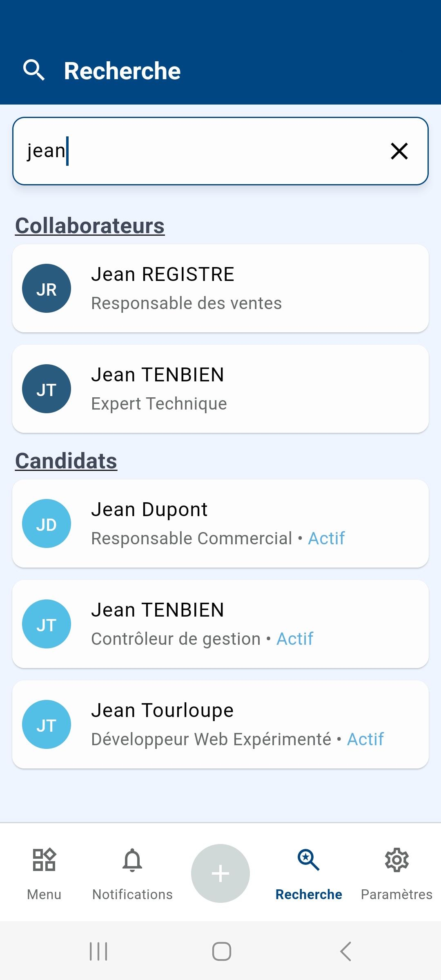Open the JR avatar for Jean REGISTRE

[x=47, y=288]
